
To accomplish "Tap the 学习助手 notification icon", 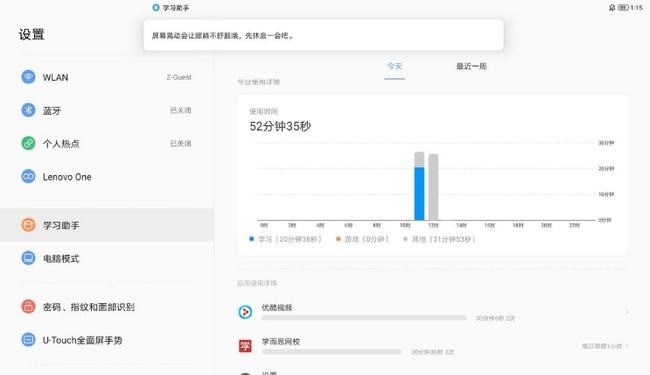I will pyautogui.click(x=156, y=7).
